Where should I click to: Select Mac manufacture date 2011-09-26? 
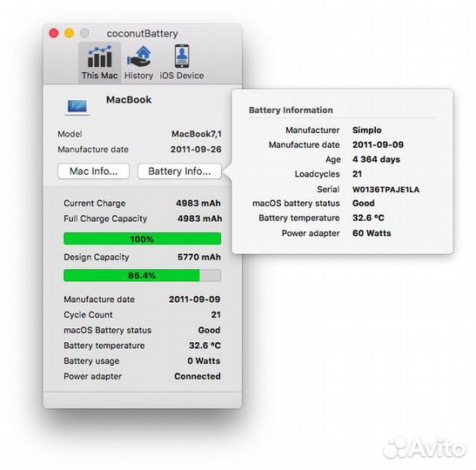click(x=196, y=150)
